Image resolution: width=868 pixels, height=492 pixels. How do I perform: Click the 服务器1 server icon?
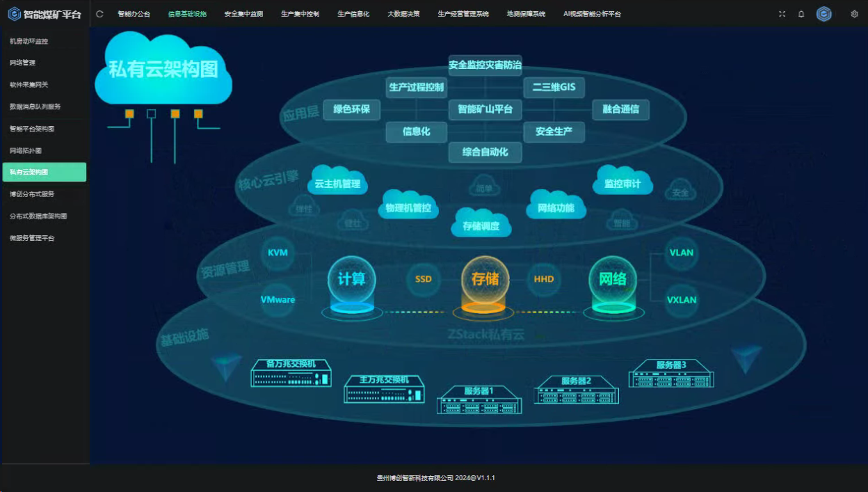pos(479,400)
